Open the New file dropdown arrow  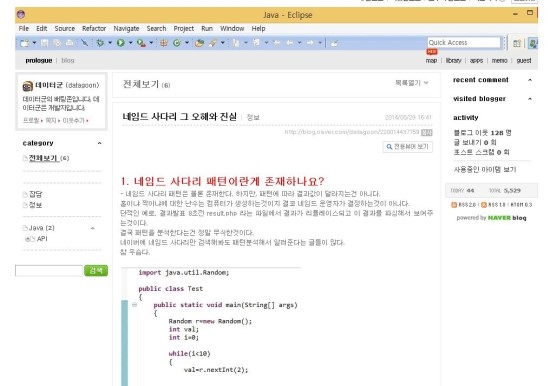click(34, 43)
